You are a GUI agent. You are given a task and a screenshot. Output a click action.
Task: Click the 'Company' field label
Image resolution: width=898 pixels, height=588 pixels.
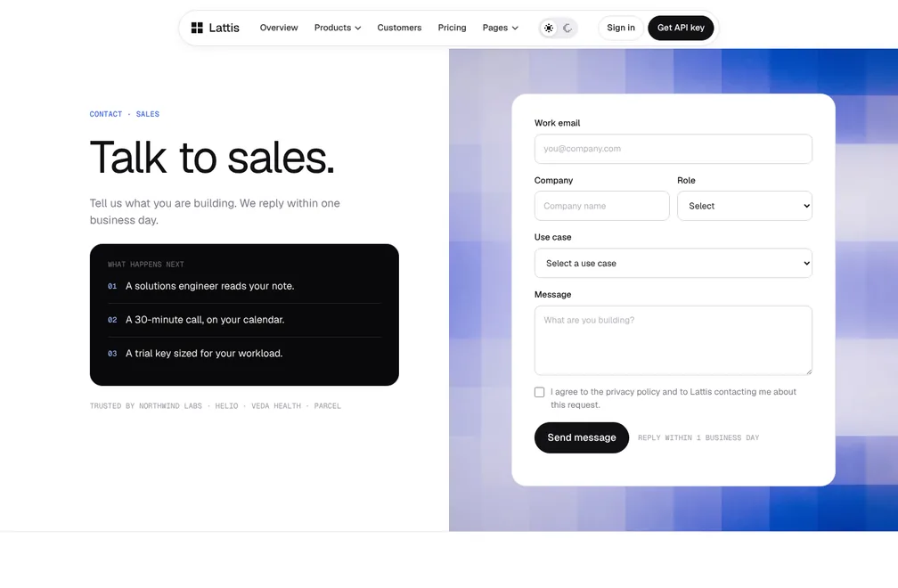coord(553,180)
